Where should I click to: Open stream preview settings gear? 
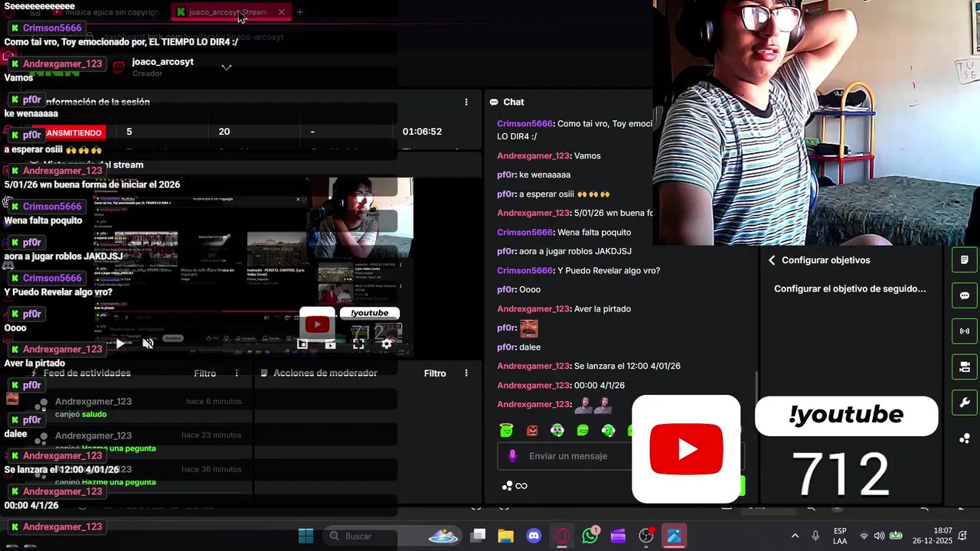coord(387,344)
